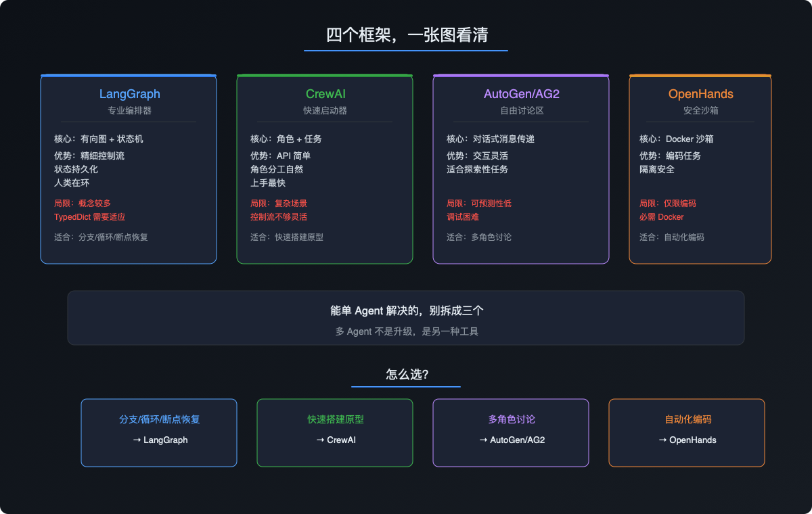Click the red text 局限:概念较多
The image size is (812, 514).
coord(83,203)
